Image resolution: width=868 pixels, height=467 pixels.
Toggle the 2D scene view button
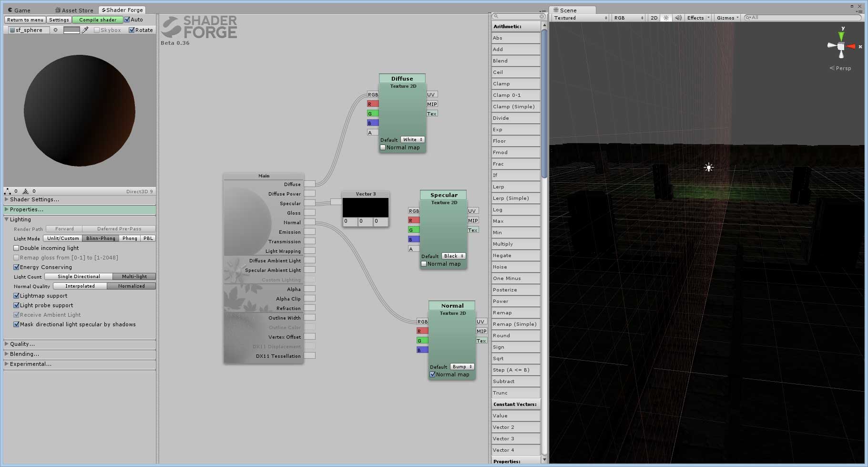654,18
